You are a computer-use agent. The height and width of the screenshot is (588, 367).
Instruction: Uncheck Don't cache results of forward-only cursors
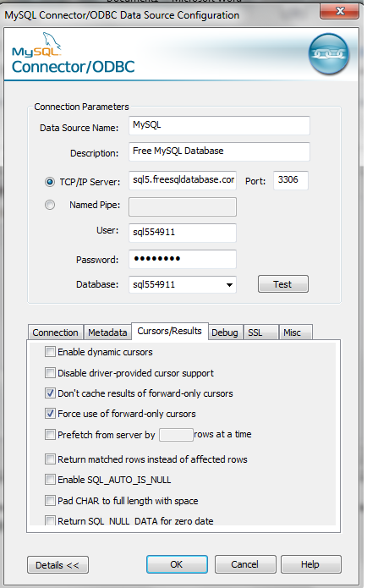point(50,393)
